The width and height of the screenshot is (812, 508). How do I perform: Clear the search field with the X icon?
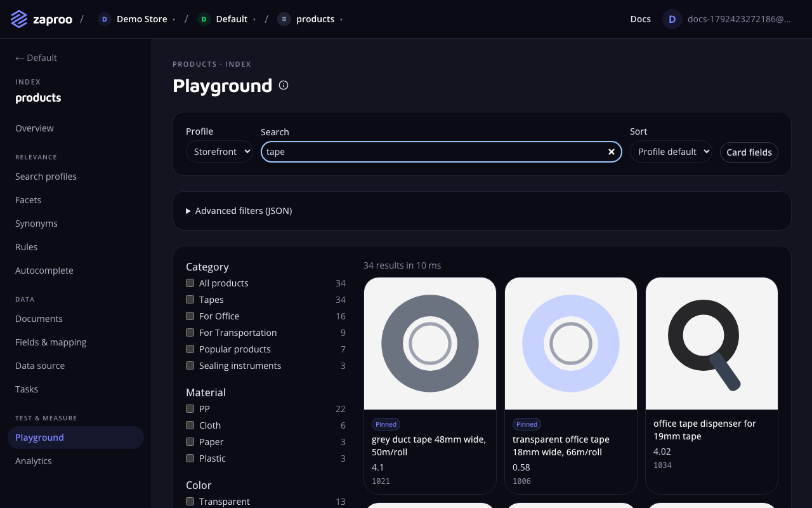(612, 152)
